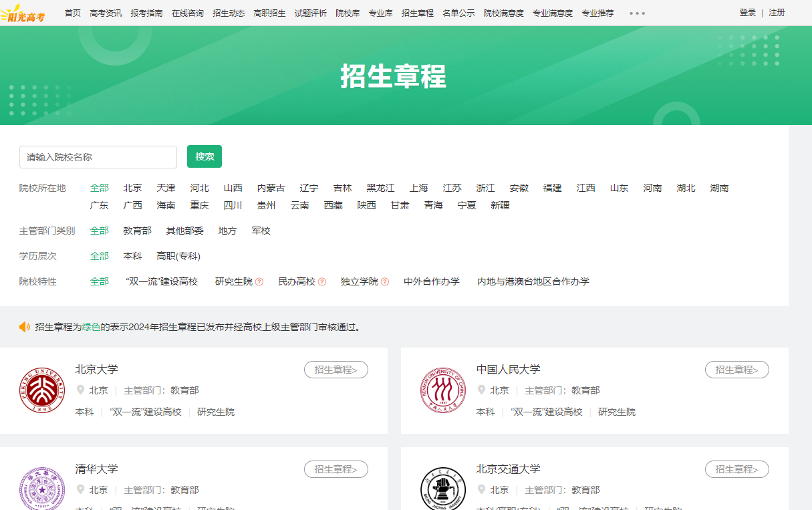The height and width of the screenshot is (510, 812).
Task: Open 试题评析 navigation item
Action: click(x=311, y=13)
